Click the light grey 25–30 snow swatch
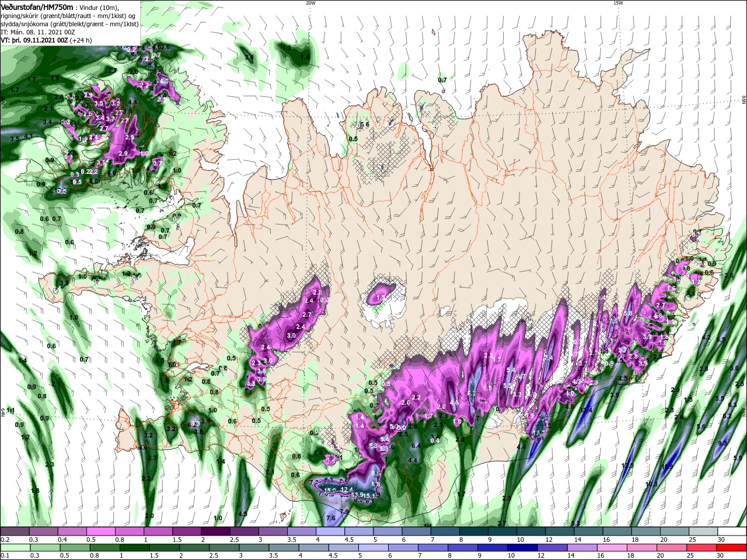Viewport: 747px width, 560px height. click(x=702, y=531)
